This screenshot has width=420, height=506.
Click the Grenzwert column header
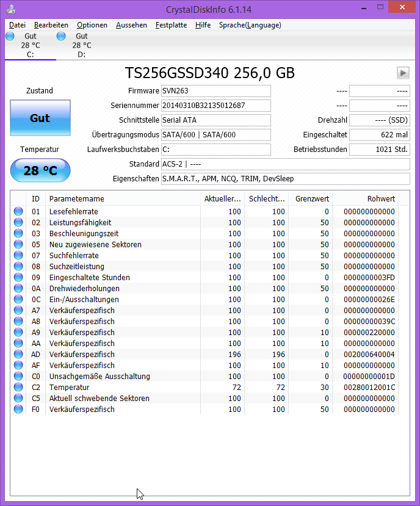(x=311, y=199)
